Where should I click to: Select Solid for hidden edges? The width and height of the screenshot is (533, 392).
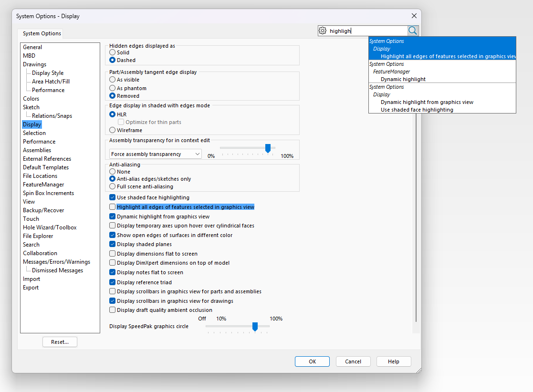click(113, 52)
